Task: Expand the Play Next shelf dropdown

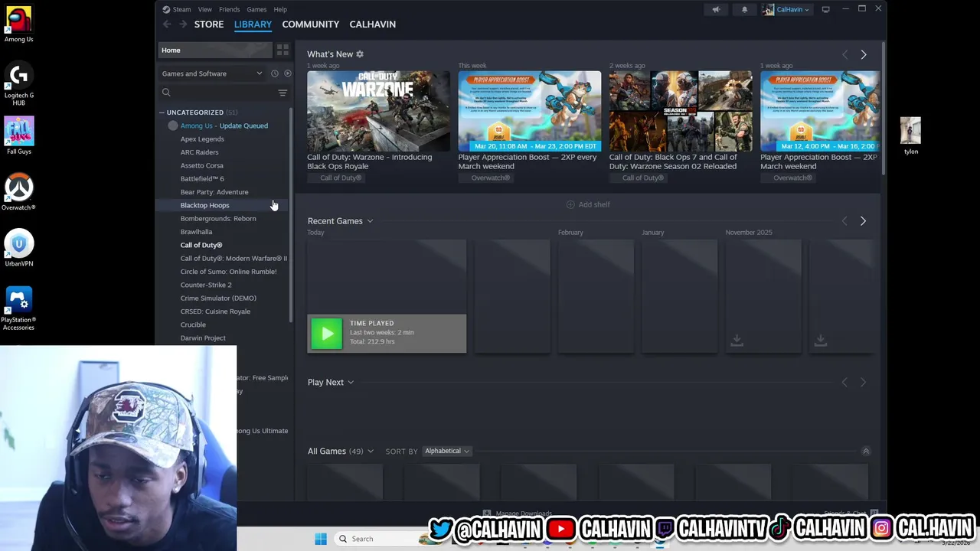Action: point(351,383)
